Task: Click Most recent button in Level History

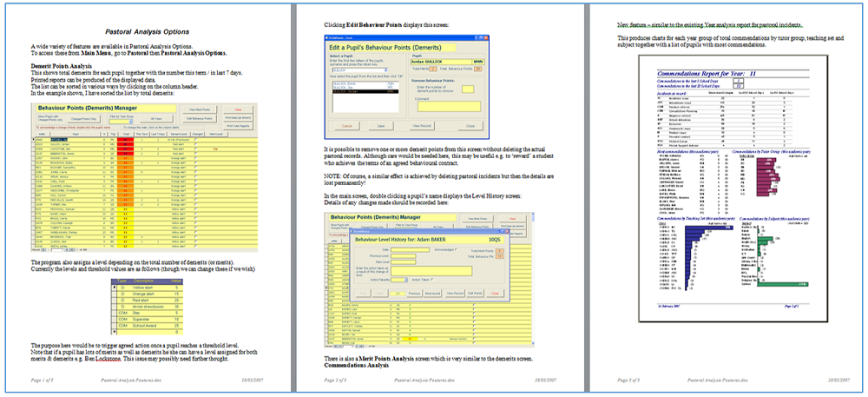Action: point(432,294)
